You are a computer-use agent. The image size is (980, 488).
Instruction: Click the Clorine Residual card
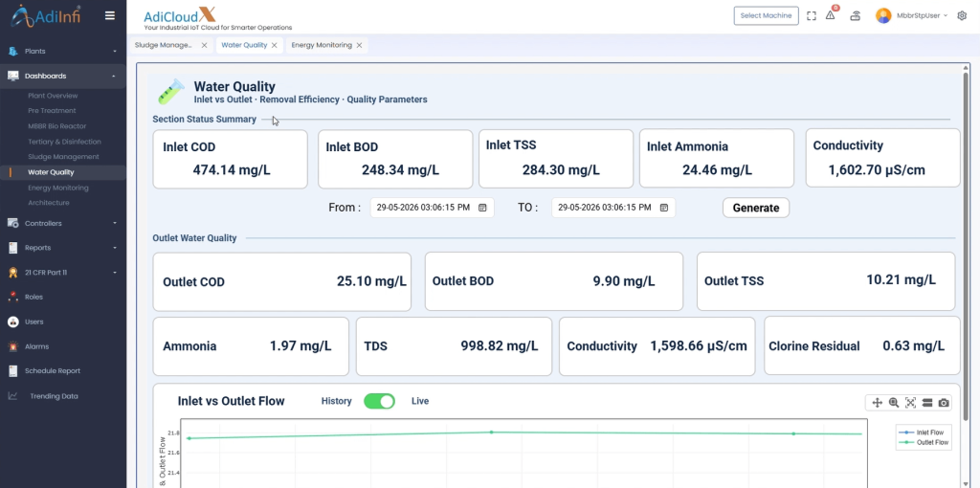(862, 346)
